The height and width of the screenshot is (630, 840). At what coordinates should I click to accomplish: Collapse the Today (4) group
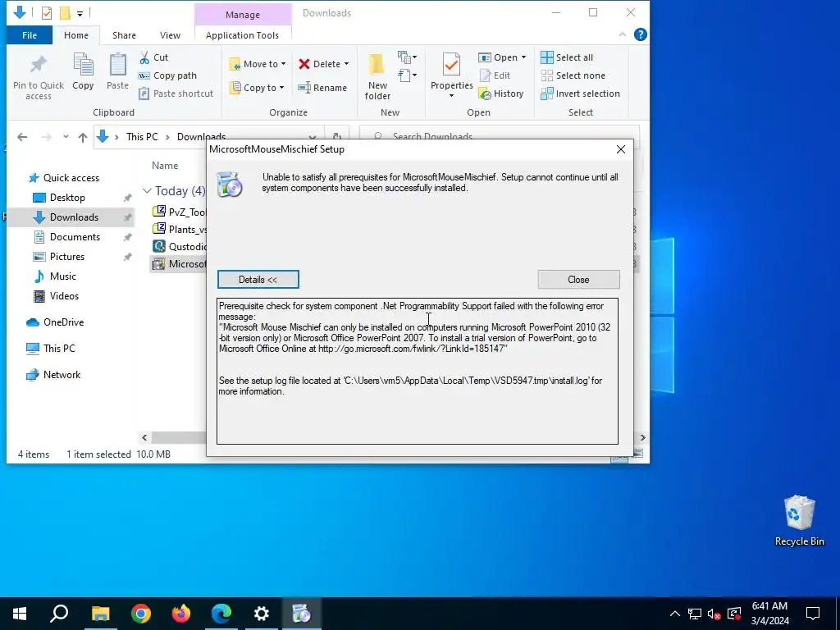point(147,191)
